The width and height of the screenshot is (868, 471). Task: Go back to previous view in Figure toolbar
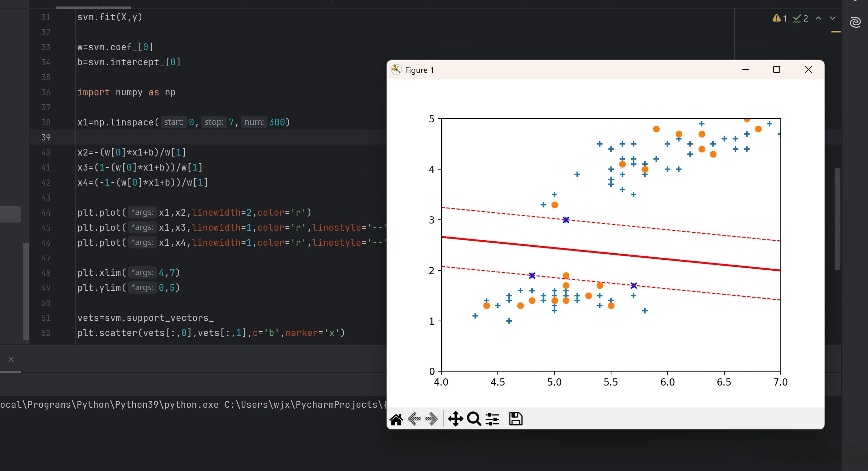click(x=415, y=419)
